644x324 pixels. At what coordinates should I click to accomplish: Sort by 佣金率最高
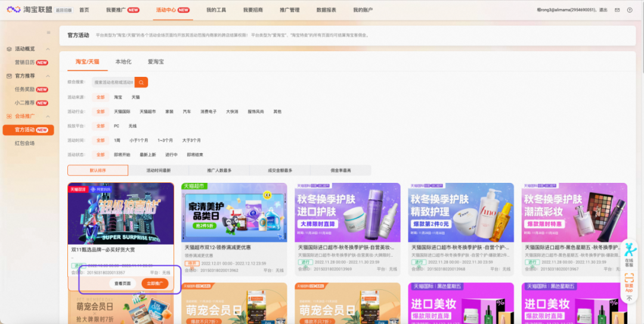(341, 170)
